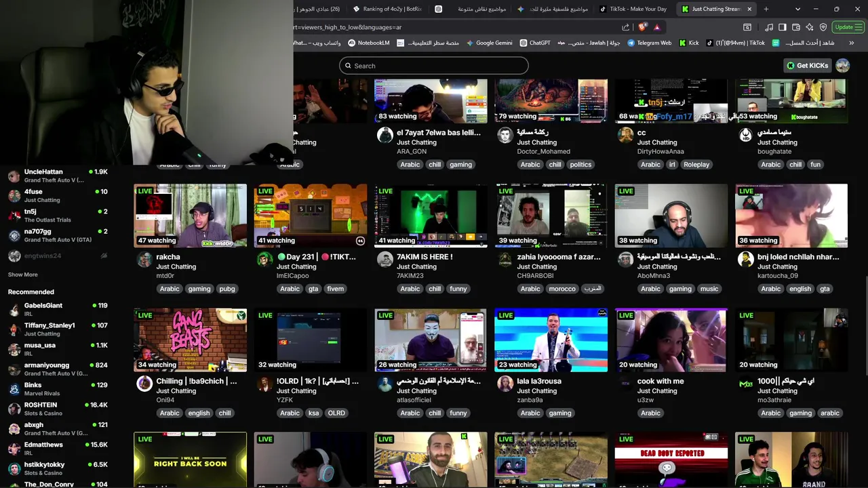Open the Brave main menu hamburger
868x488 pixels.
point(860,27)
